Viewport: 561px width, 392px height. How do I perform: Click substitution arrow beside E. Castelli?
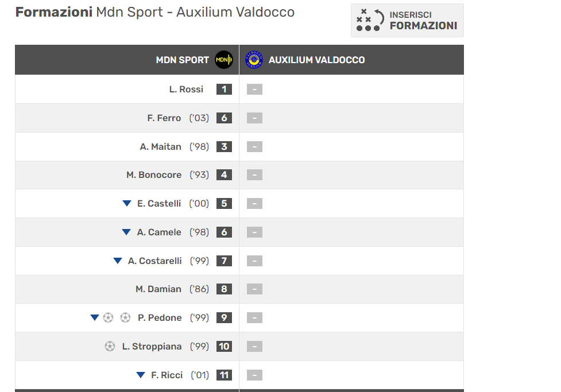pyautogui.click(x=127, y=203)
